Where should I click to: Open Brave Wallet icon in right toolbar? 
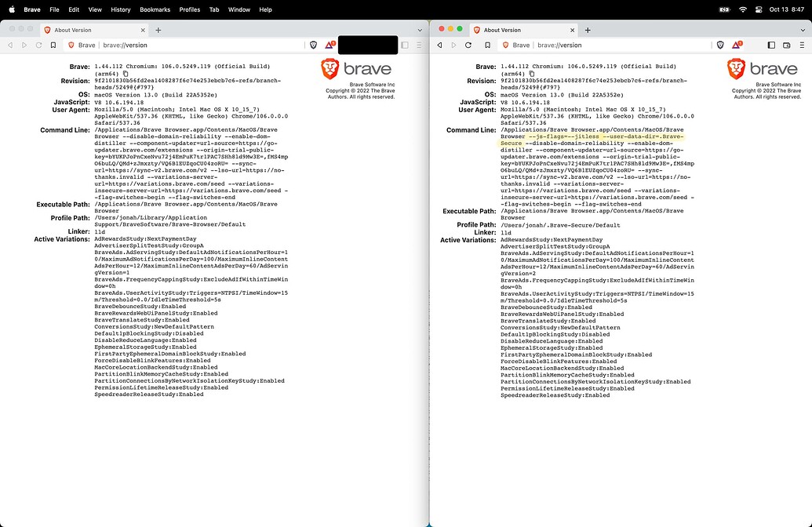tap(787, 45)
